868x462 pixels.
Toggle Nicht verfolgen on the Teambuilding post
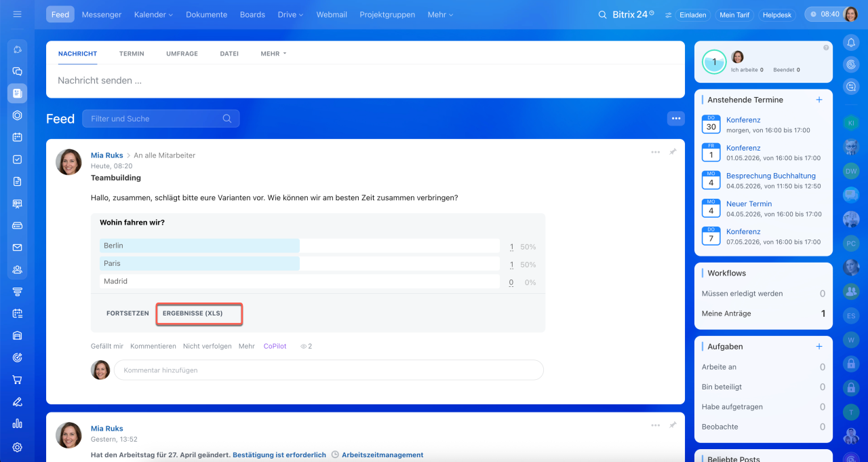point(207,346)
